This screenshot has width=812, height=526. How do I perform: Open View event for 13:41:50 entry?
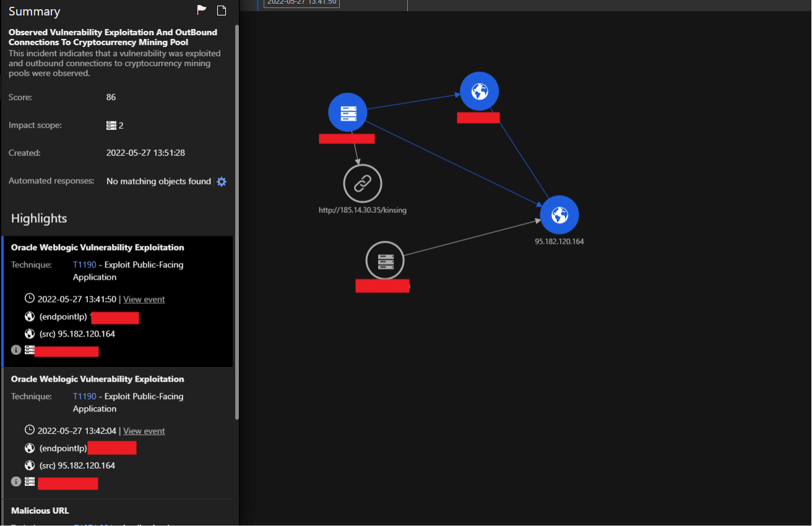click(x=144, y=300)
